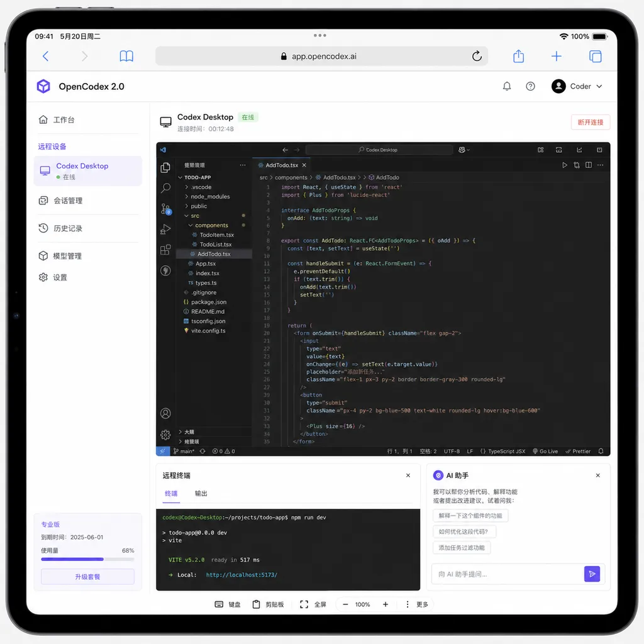
Task: Open Source Control activity bar icon
Action: tap(165, 209)
